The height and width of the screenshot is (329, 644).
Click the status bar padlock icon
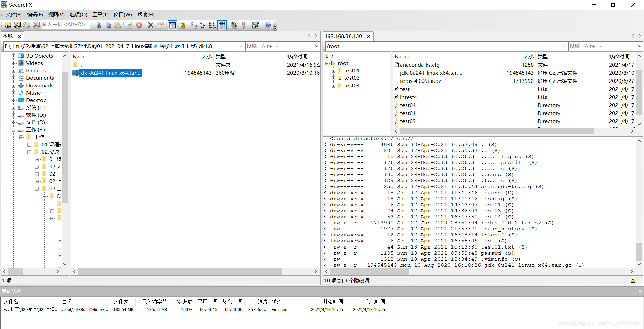coord(633,281)
